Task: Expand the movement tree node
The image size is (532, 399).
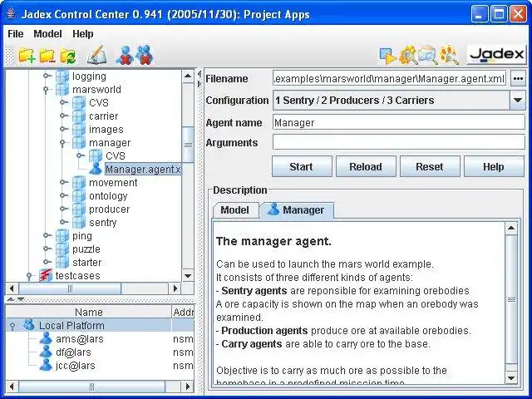Action: [64, 182]
